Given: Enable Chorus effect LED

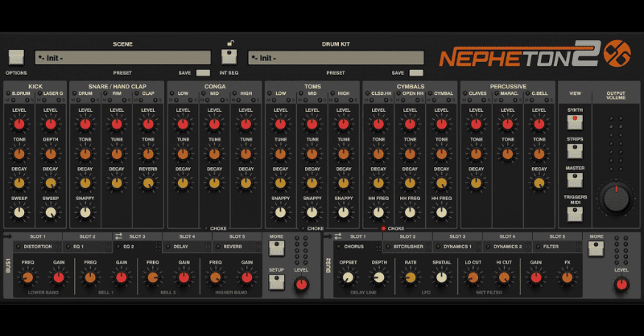Looking at the screenshot, I should click(338, 247).
